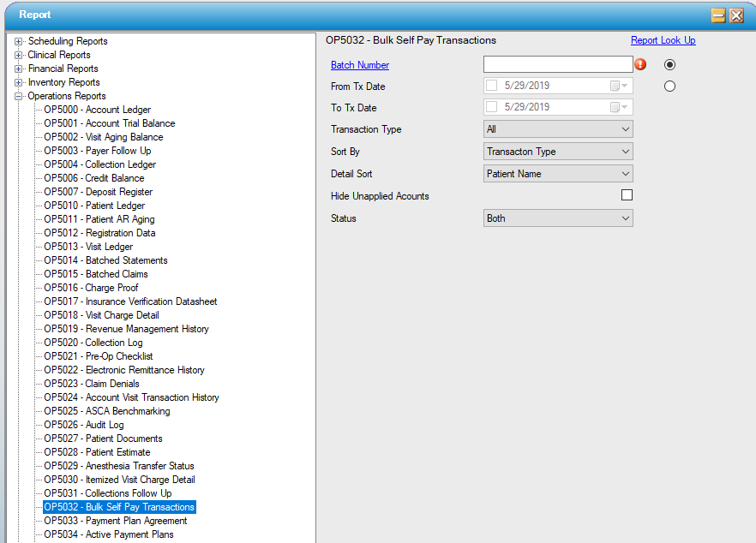Select the Tx Date range radio button
The image size is (756, 543).
(x=669, y=86)
